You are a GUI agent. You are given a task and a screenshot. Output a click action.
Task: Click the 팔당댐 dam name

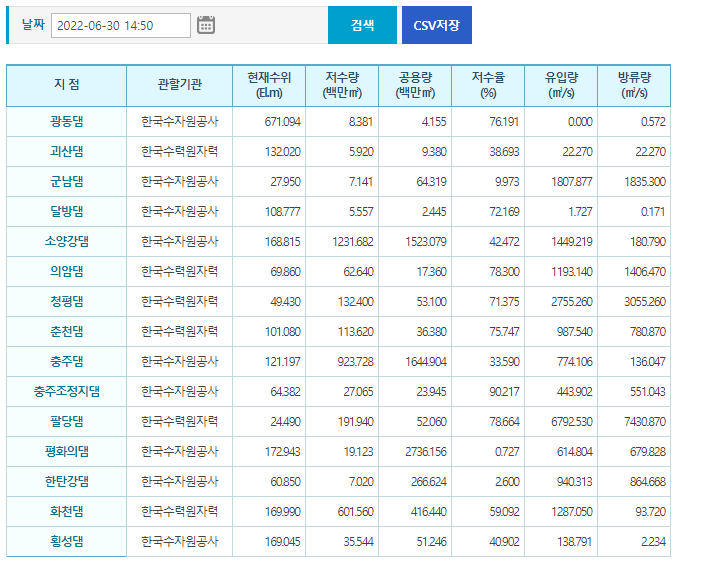(x=67, y=422)
